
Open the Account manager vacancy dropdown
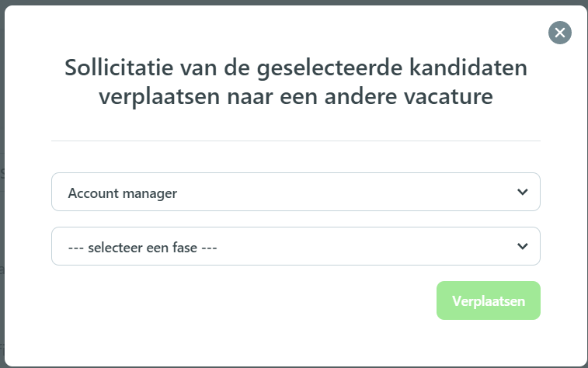tap(295, 192)
